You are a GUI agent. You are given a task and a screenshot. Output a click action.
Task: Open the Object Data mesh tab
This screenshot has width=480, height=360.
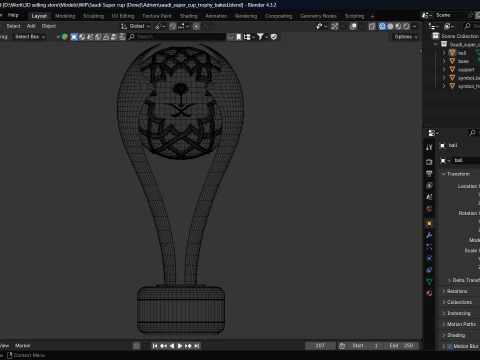pyautogui.click(x=429, y=282)
